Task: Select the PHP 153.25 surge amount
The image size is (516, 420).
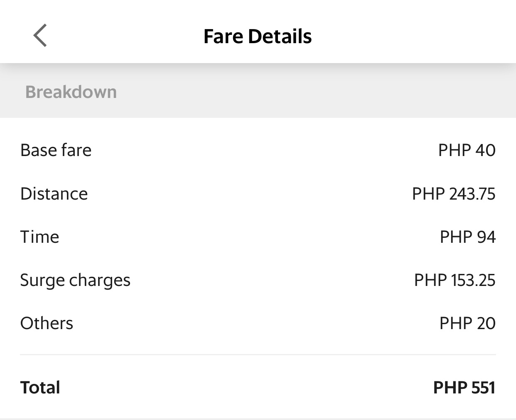Action: [x=455, y=281]
